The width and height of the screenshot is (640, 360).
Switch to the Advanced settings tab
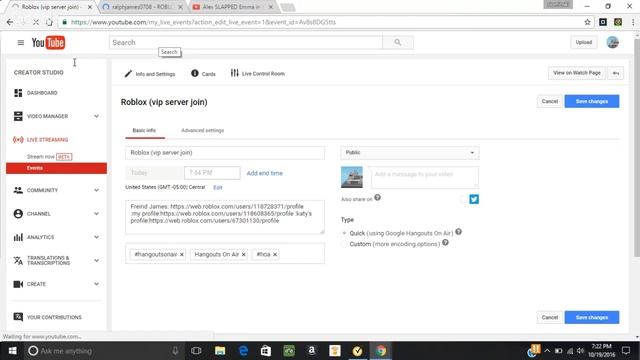point(202,131)
